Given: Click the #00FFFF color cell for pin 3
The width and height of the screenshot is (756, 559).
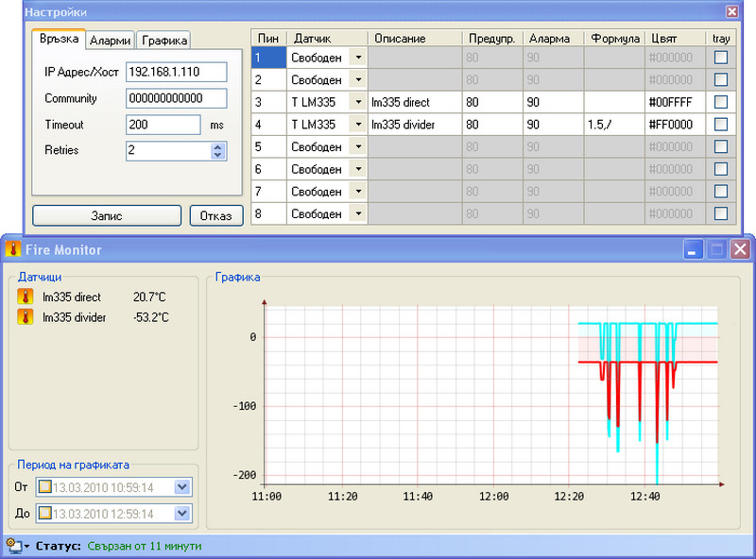Looking at the screenshot, I should tap(675, 102).
